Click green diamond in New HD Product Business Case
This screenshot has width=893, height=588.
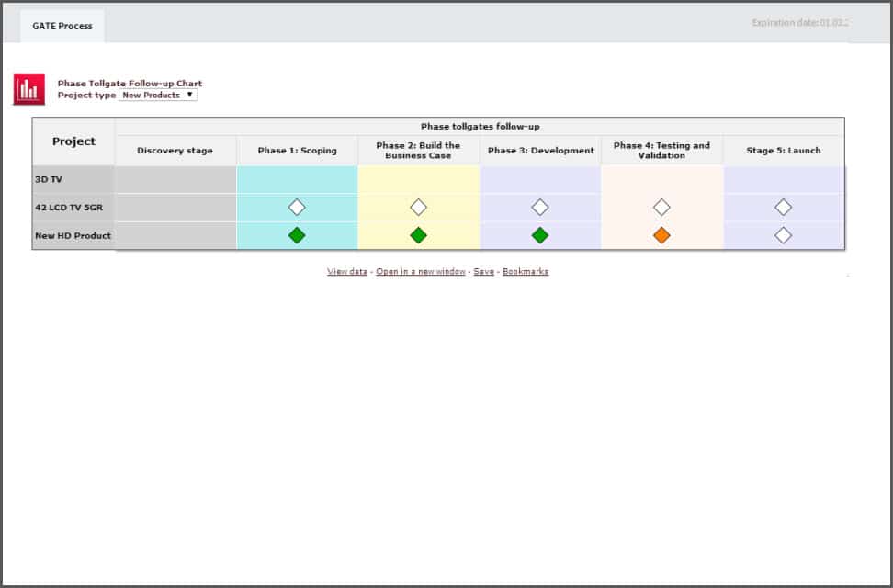coord(418,235)
